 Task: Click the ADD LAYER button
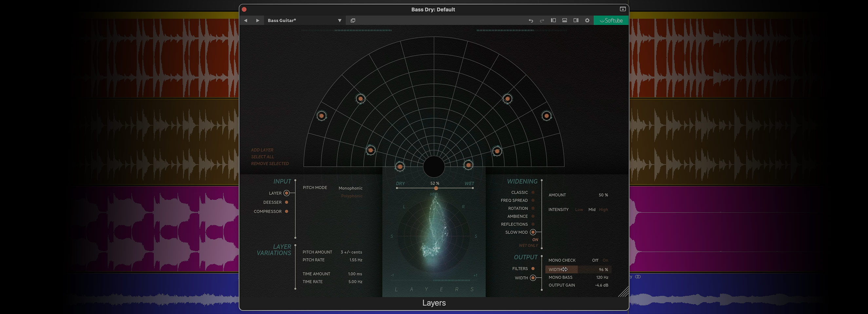(x=262, y=150)
